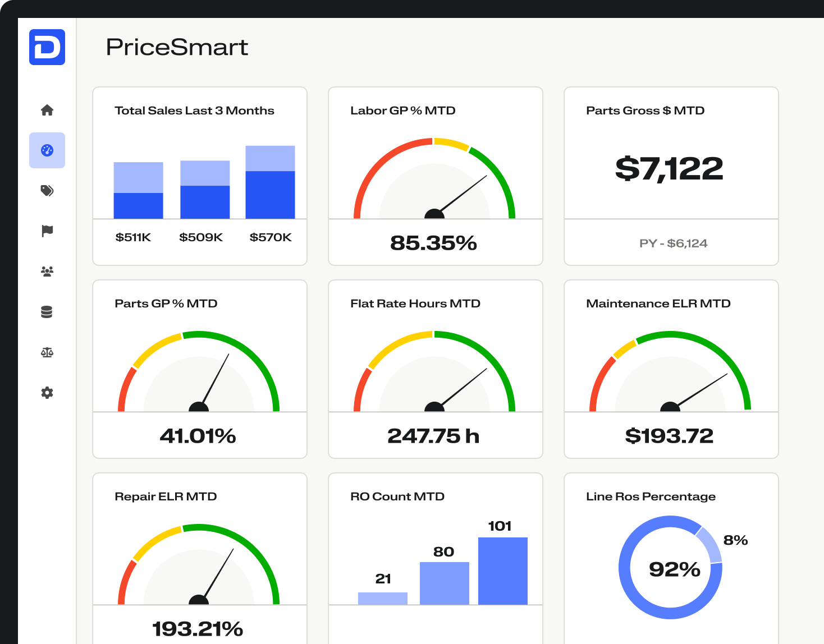Screen dimensions: 824x644
Task: Open the price tags sidebar icon
Action: pos(47,191)
